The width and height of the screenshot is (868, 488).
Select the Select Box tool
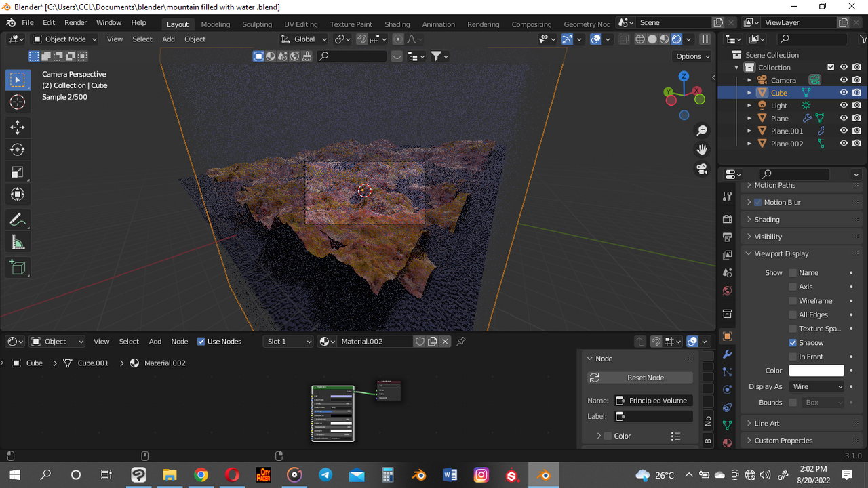[x=18, y=79]
